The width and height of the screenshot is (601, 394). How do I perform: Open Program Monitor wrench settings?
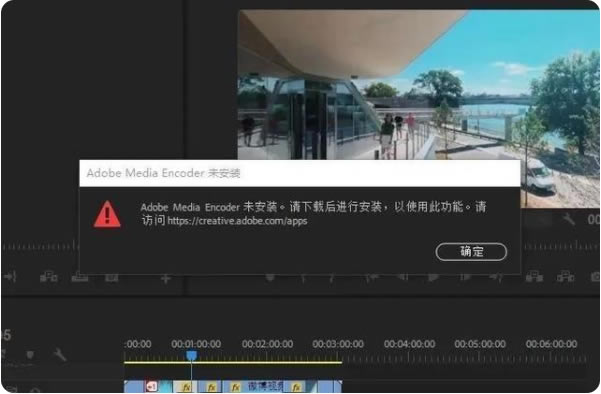click(x=569, y=219)
